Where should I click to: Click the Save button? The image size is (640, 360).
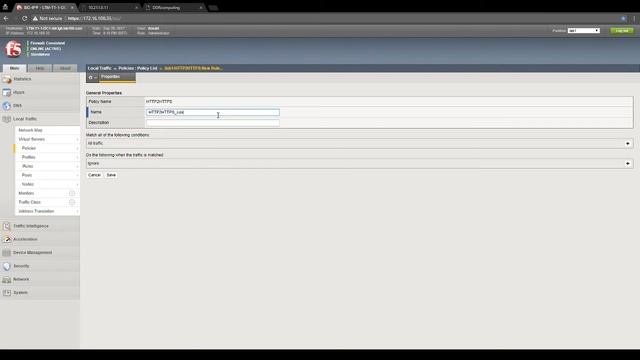(x=111, y=175)
